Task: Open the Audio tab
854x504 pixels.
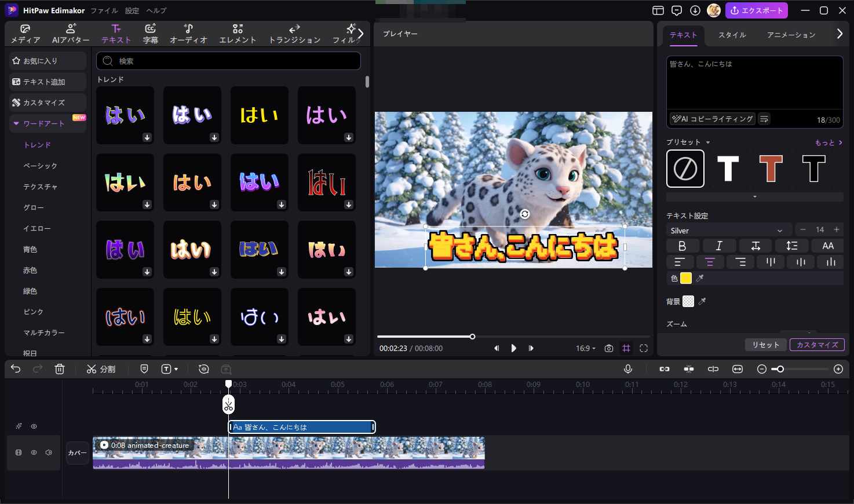Action: 188,34
